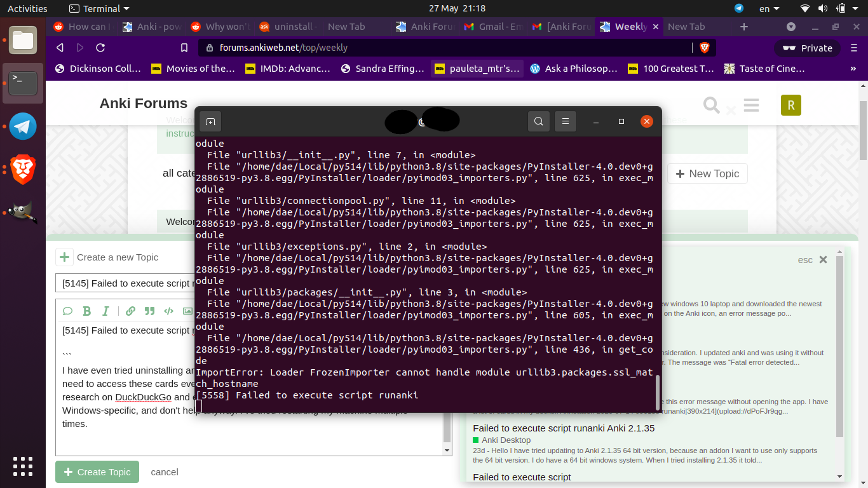
Task: Switch to the 'Why won't' Reddit tab
Action: click(220, 27)
